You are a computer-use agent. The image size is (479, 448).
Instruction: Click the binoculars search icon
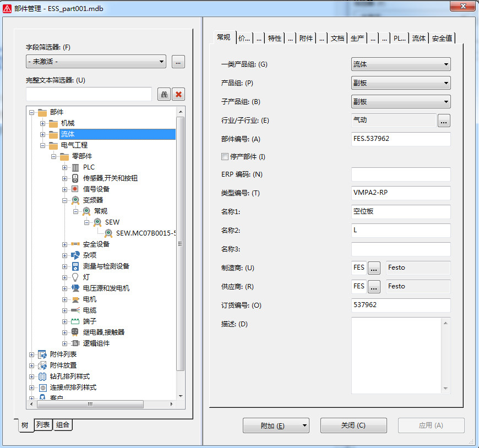tap(164, 94)
